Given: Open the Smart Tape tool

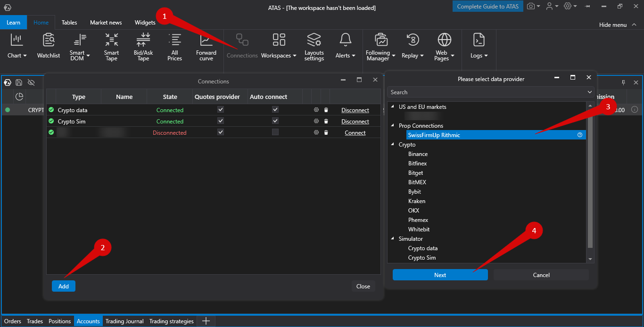Looking at the screenshot, I should click(112, 46).
